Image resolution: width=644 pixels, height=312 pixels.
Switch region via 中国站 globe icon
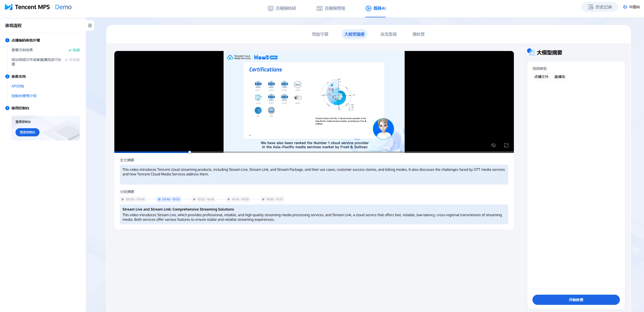coord(625,7)
